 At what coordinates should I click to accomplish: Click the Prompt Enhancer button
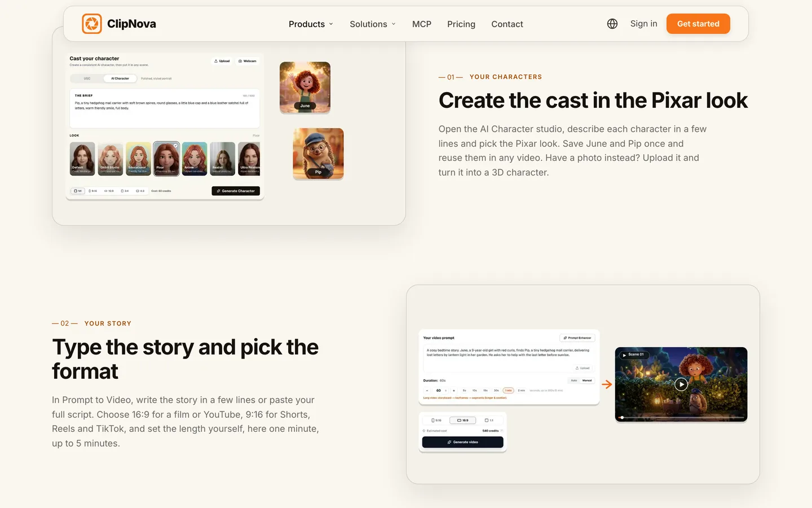[577, 338]
